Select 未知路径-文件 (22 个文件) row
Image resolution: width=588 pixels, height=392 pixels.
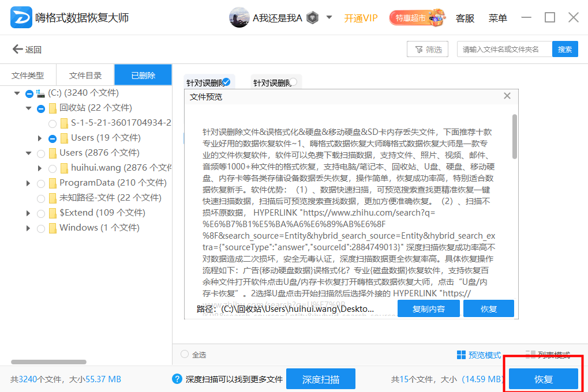[110, 198]
